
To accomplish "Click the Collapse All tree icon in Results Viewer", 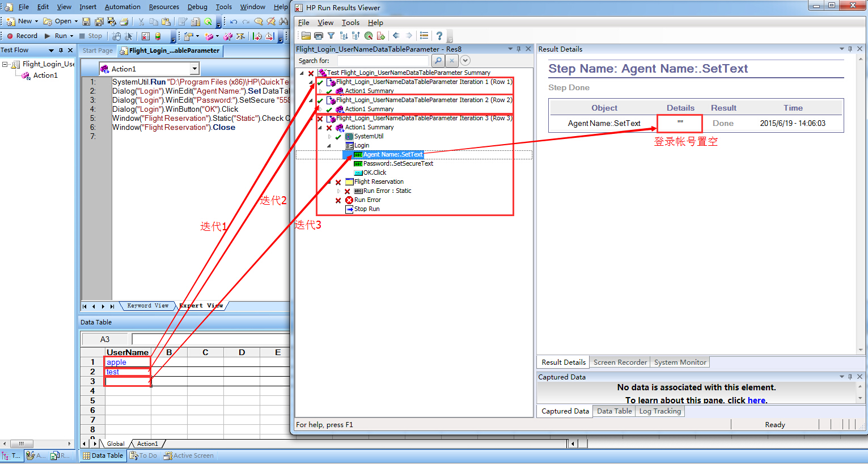I will [x=356, y=36].
